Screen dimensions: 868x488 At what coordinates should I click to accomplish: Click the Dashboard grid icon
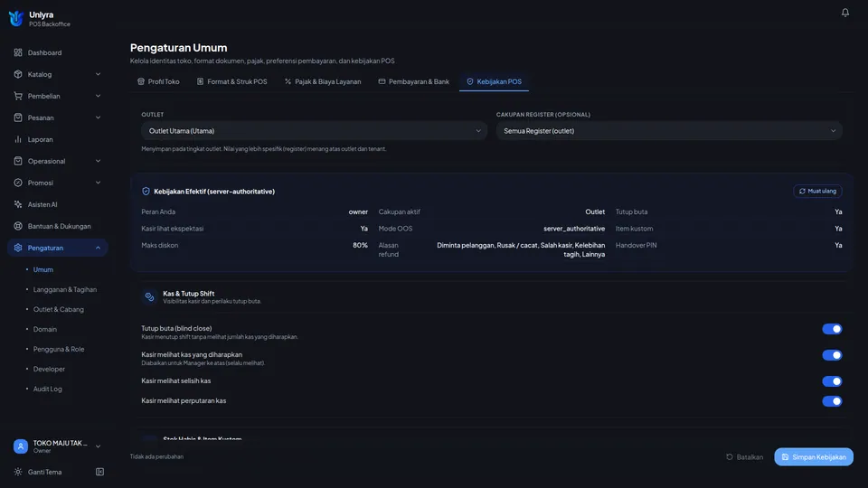coord(18,52)
